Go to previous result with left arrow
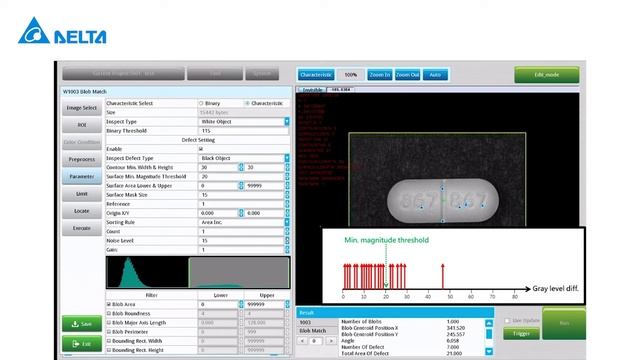640x360 pixels. [x=302, y=341]
